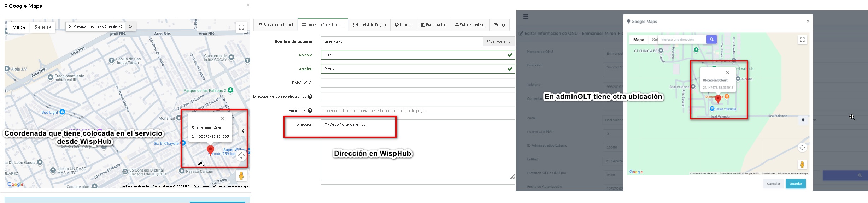The height and width of the screenshot is (203, 868).
Task: Open the hamburger menu in adminOLT
Action: (526, 17)
